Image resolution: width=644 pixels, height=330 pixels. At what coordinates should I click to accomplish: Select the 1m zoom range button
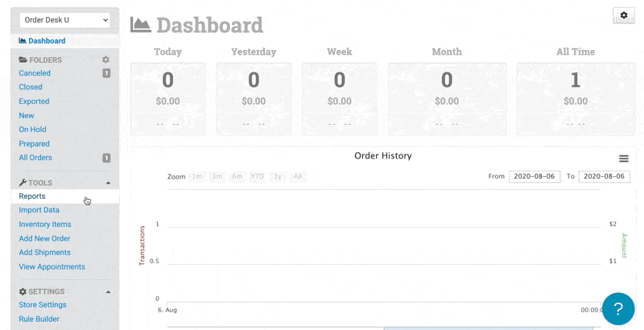click(x=196, y=176)
